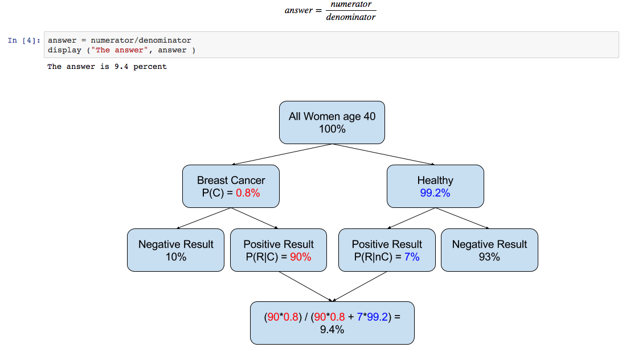Click the blue 7% value text

point(412,257)
